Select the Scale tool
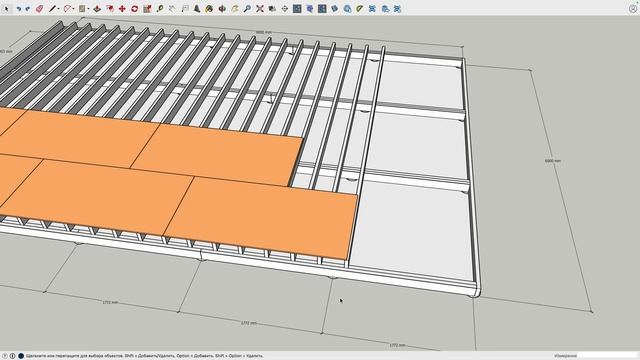The height and width of the screenshot is (360, 640). coord(147,9)
